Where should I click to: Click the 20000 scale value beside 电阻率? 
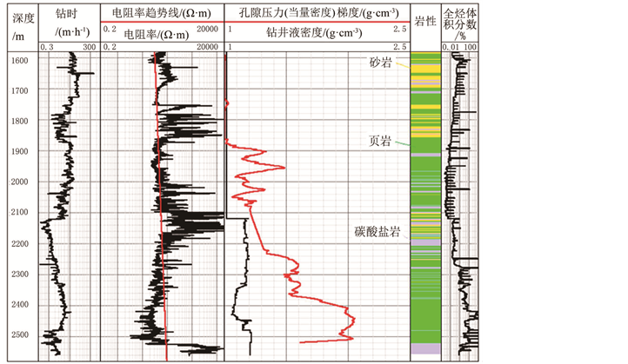coord(208,47)
